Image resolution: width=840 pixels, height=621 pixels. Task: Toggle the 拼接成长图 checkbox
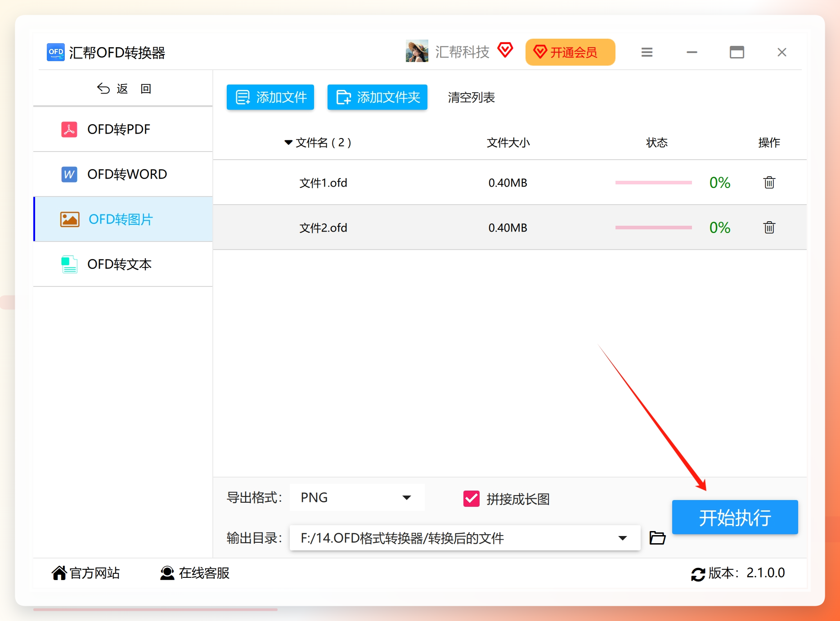tap(472, 499)
